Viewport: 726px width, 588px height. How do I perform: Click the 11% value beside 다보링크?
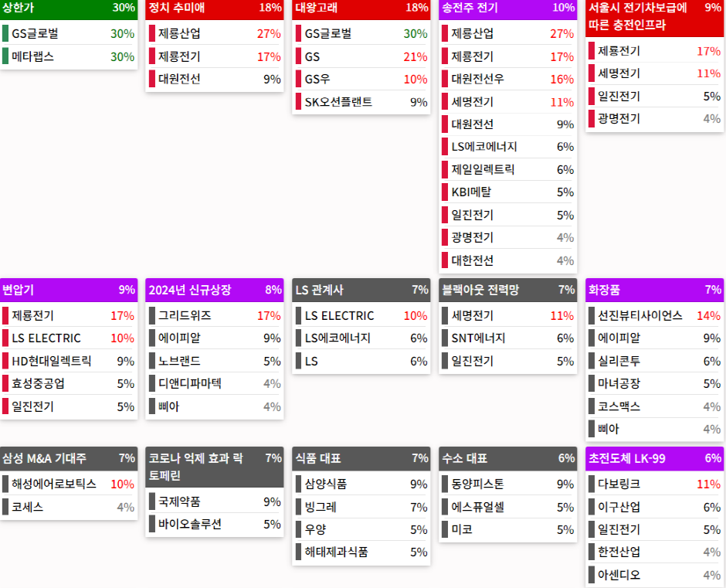pyautogui.click(x=707, y=484)
